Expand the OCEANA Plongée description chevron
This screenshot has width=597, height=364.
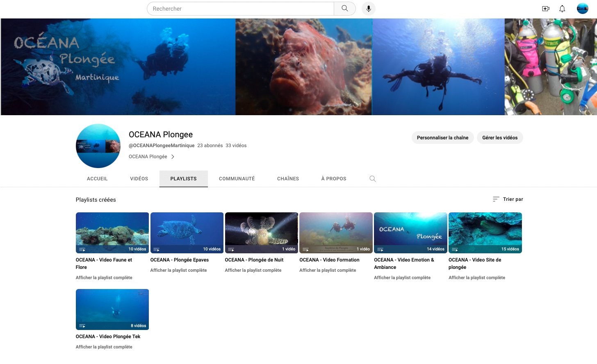173,157
